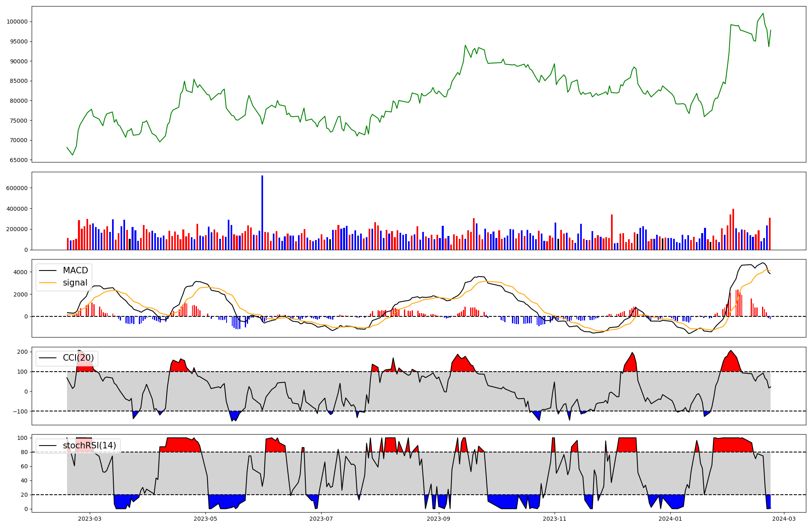Click the 2023-07 x-axis date label

tap(321, 519)
